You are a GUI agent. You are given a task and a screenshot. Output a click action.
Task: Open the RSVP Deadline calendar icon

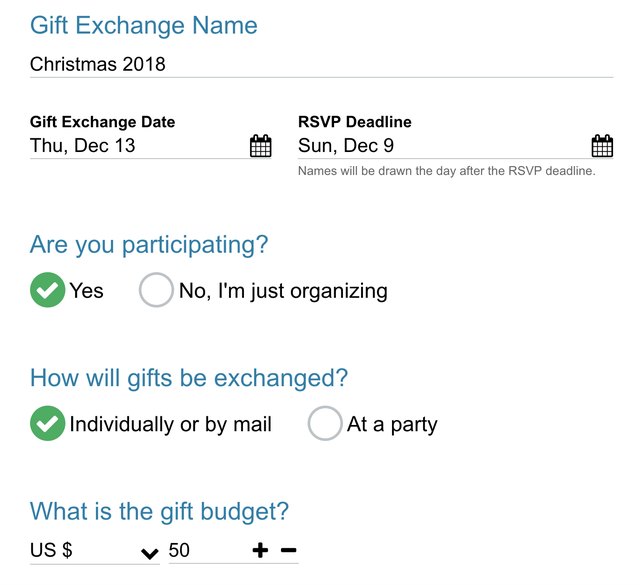pos(602,146)
